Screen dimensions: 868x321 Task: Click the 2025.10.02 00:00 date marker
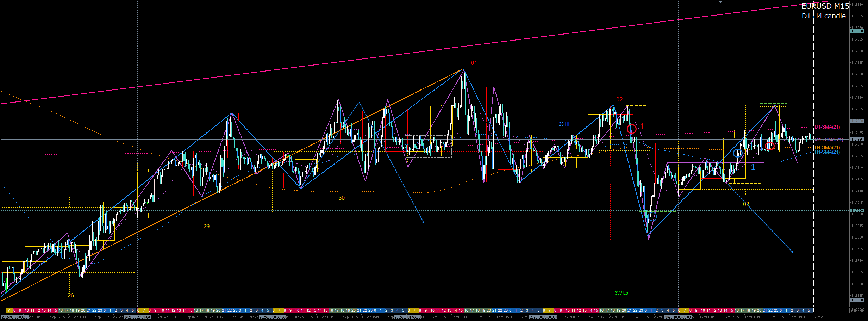(x=543, y=317)
